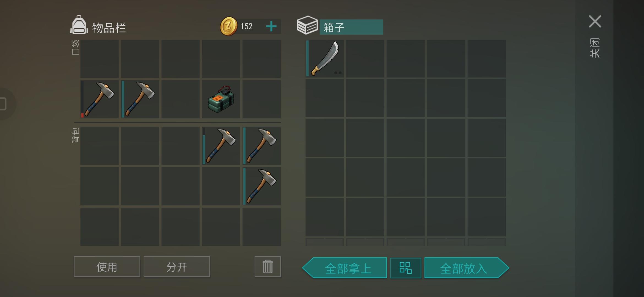Delete item using the trash can icon
This screenshot has height=297, width=644.
(268, 266)
